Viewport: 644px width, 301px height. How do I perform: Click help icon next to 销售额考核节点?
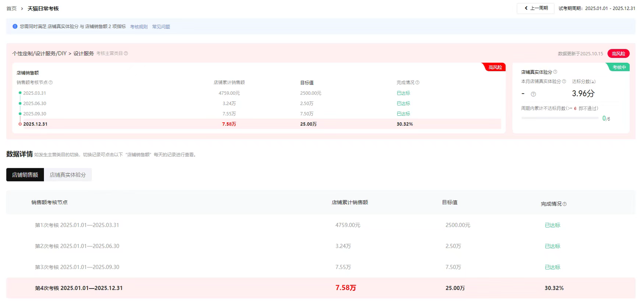(51, 83)
